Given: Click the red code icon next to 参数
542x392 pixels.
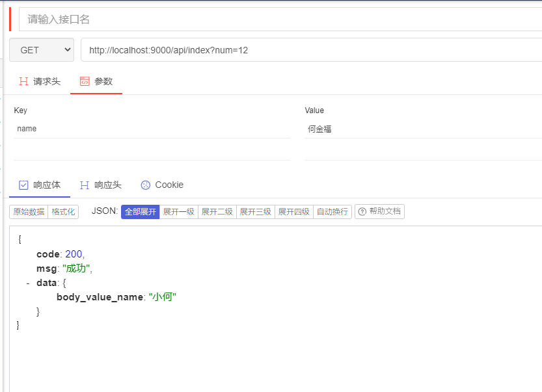Looking at the screenshot, I should pyautogui.click(x=85, y=81).
